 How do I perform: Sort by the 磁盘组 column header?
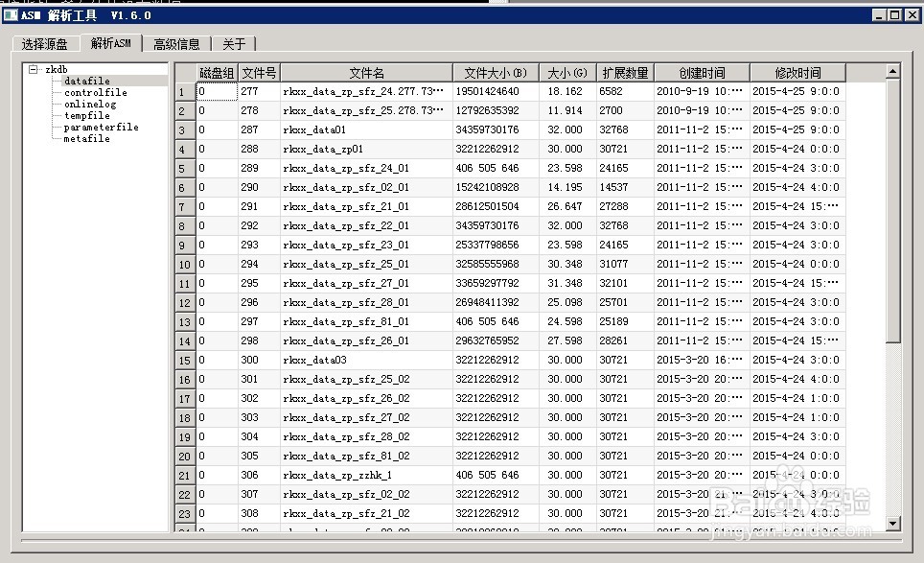[217, 73]
